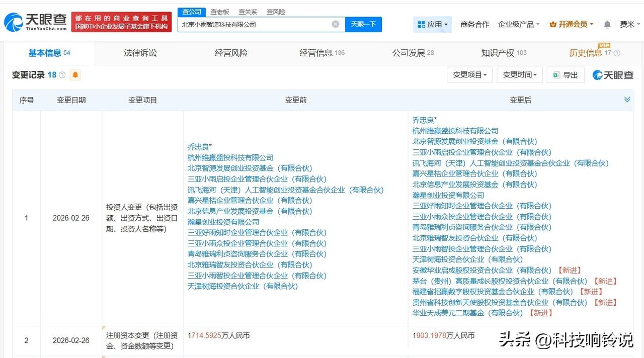
Task: Select the 查风险 search tab
Action: tap(276, 11)
